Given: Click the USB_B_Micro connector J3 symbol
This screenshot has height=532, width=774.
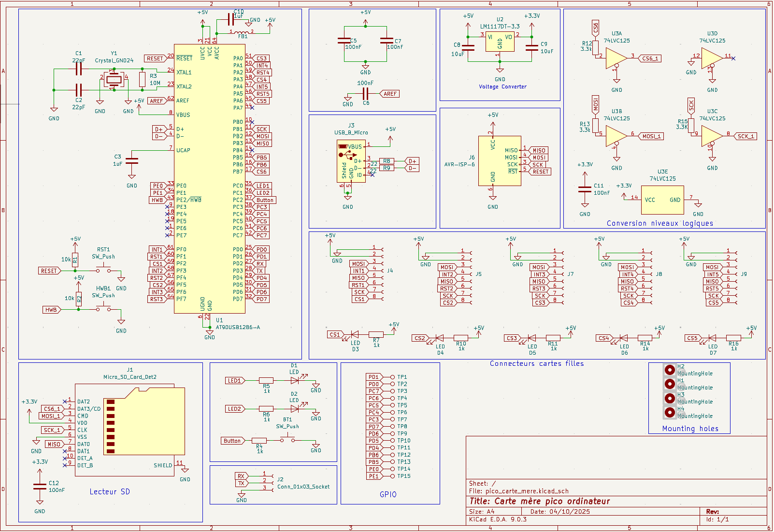Looking at the screenshot, I should pos(351,161).
